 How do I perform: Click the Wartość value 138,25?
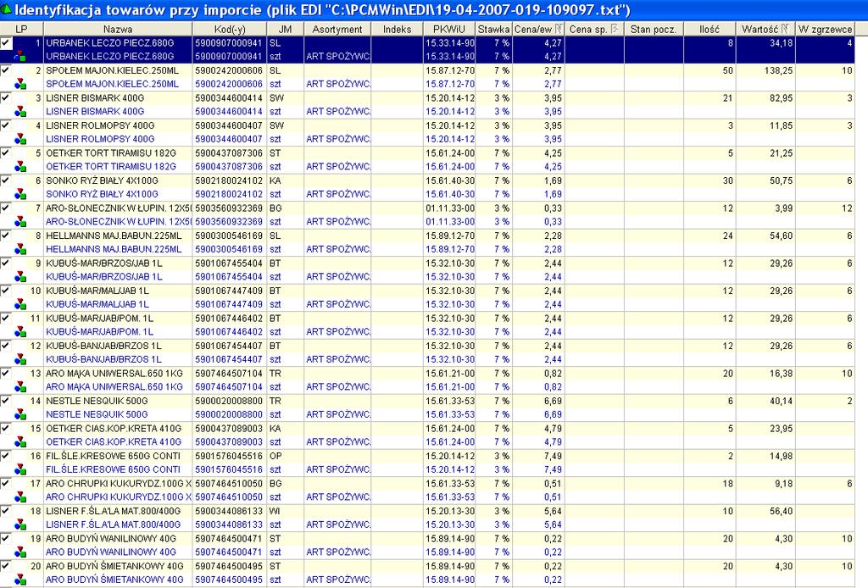pyautogui.click(x=777, y=70)
